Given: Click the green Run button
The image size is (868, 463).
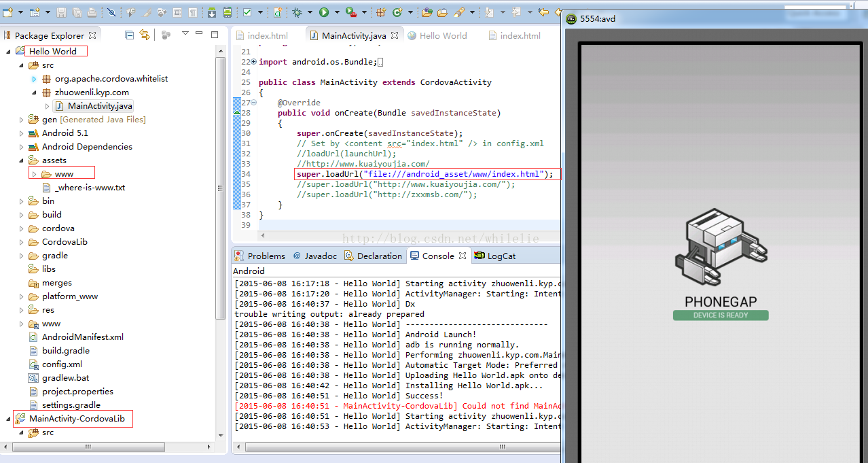Looking at the screenshot, I should point(324,12).
